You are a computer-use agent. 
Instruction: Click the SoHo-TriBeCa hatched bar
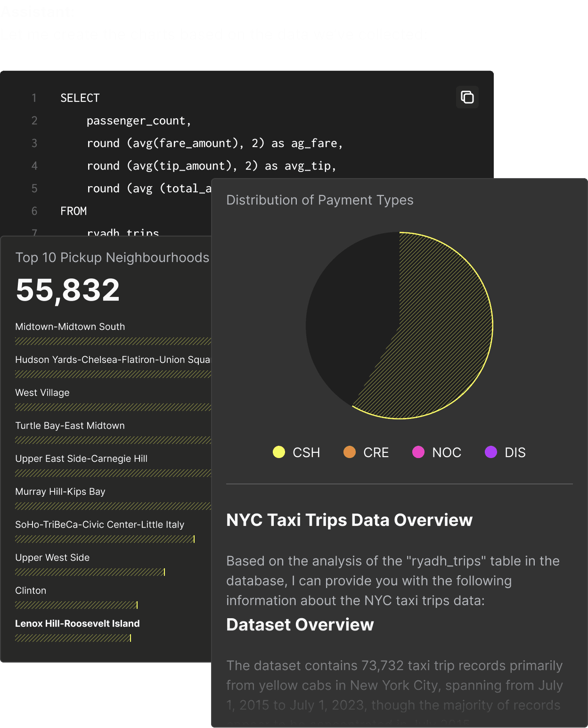pos(105,539)
